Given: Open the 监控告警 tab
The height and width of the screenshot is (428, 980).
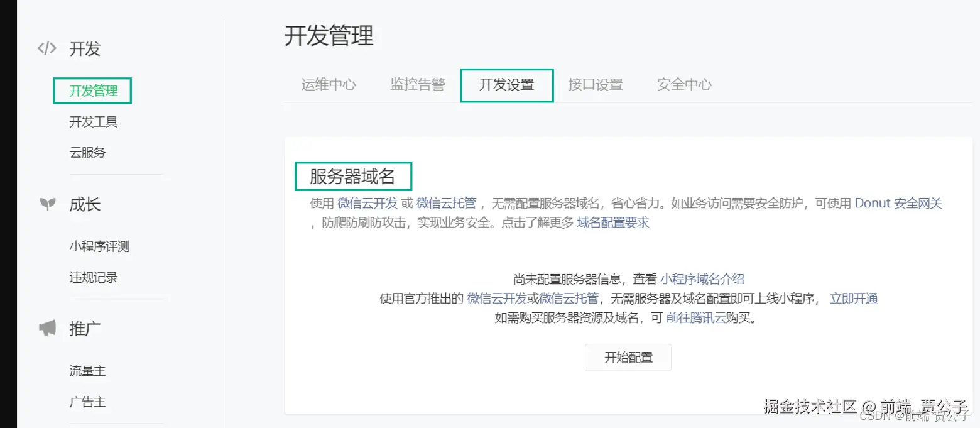Looking at the screenshot, I should pos(418,84).
